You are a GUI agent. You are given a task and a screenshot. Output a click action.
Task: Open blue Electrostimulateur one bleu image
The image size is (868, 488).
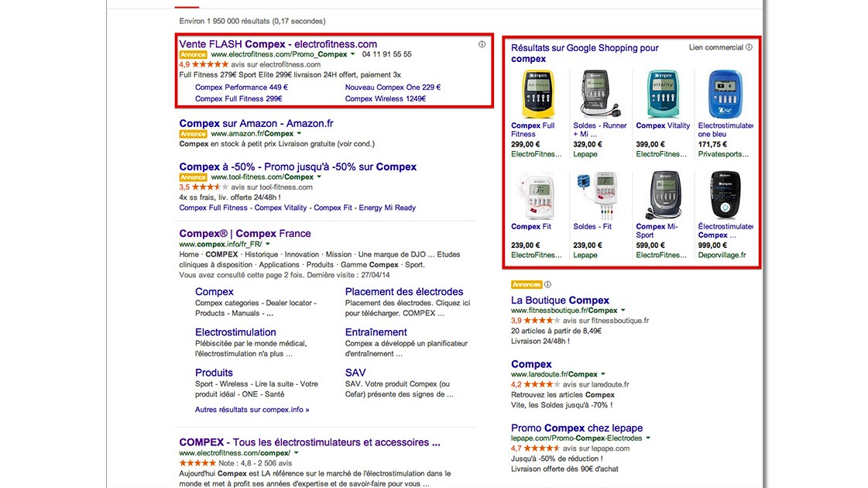(725, 95)
